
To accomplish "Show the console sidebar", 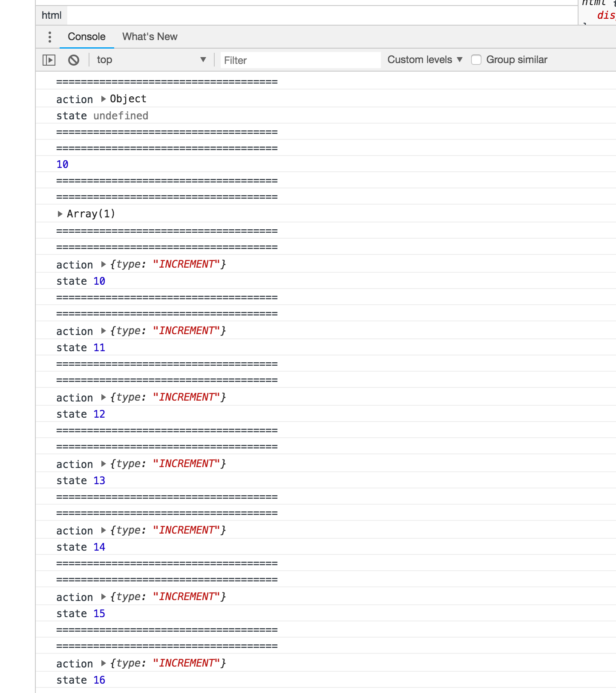I will [49, 60].
